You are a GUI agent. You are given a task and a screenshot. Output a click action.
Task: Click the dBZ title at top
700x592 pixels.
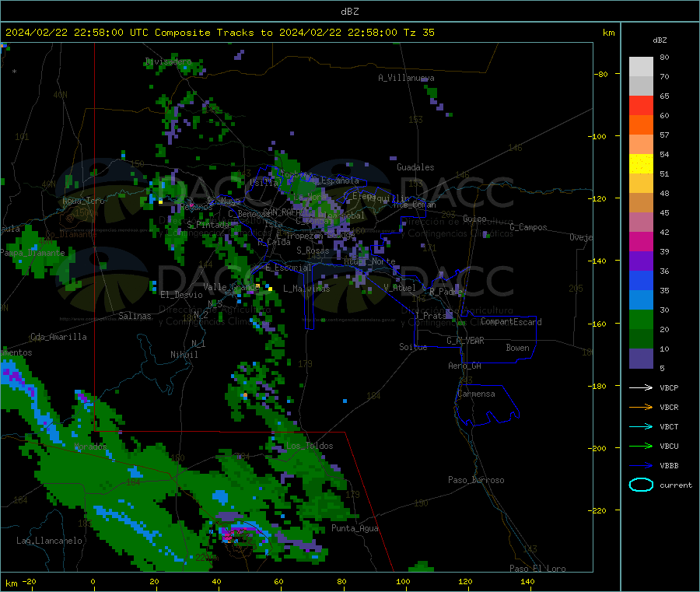point(349,12)
